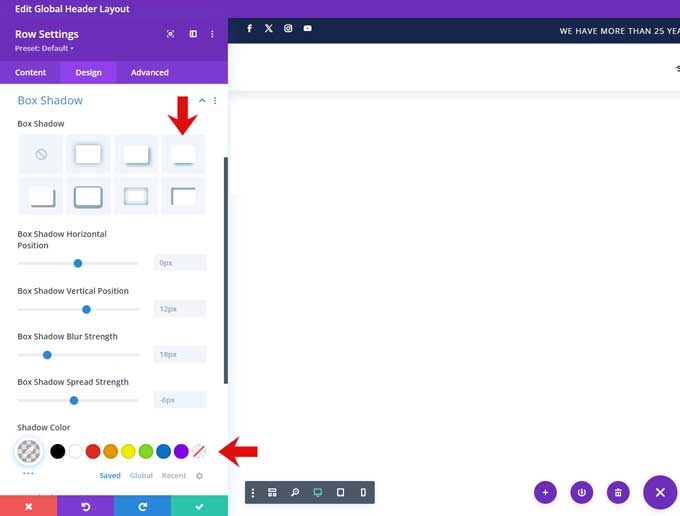The width and height of the screenshot is (680, 516).
Task: Switch to desktop preview
Action: (x=318, y=493)
